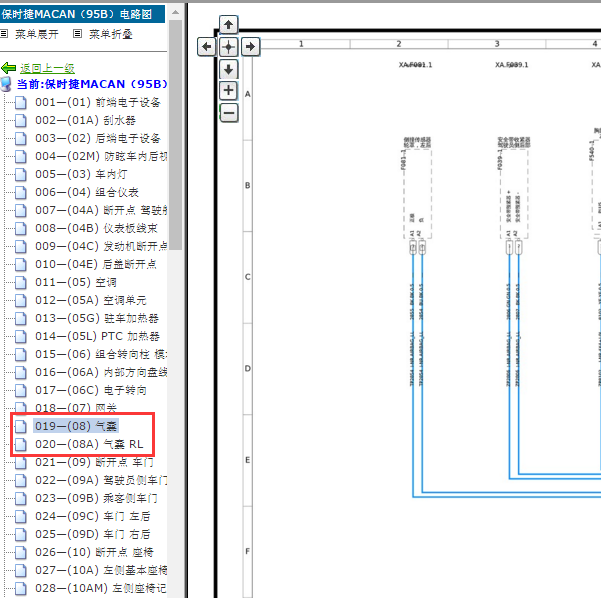The height and width of the screenshot is (598, 601).
Task: Zoom out with the minus button
Action: (228, 113)
